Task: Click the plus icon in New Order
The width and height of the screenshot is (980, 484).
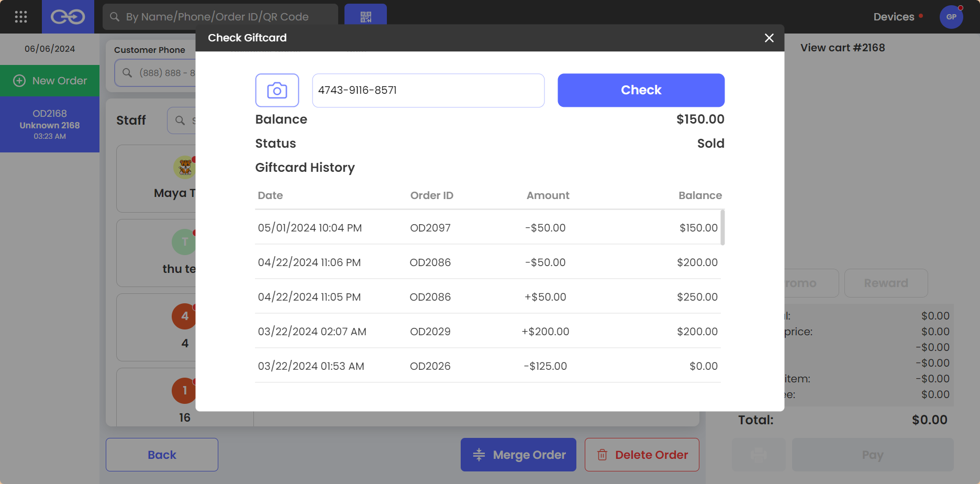Action: click(x=19, y=81)
